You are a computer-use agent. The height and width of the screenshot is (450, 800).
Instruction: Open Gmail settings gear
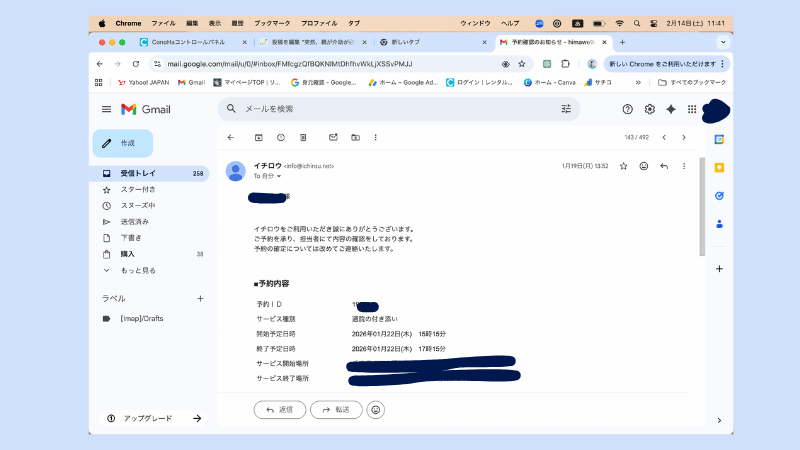coord(649,109)
